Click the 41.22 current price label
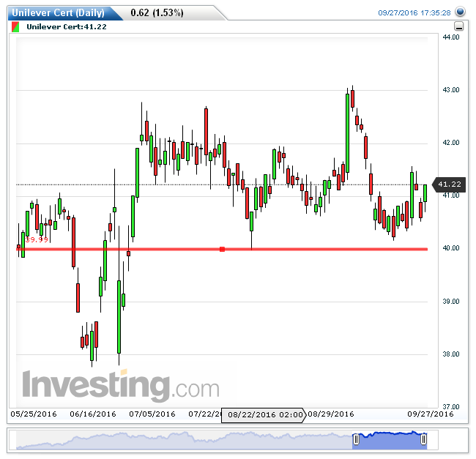 tap(449, 184)
